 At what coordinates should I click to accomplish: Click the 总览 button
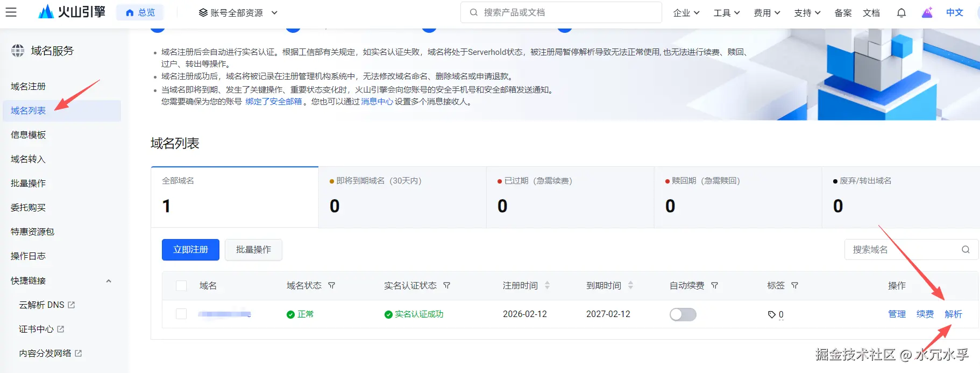click(x=140, y=12)
